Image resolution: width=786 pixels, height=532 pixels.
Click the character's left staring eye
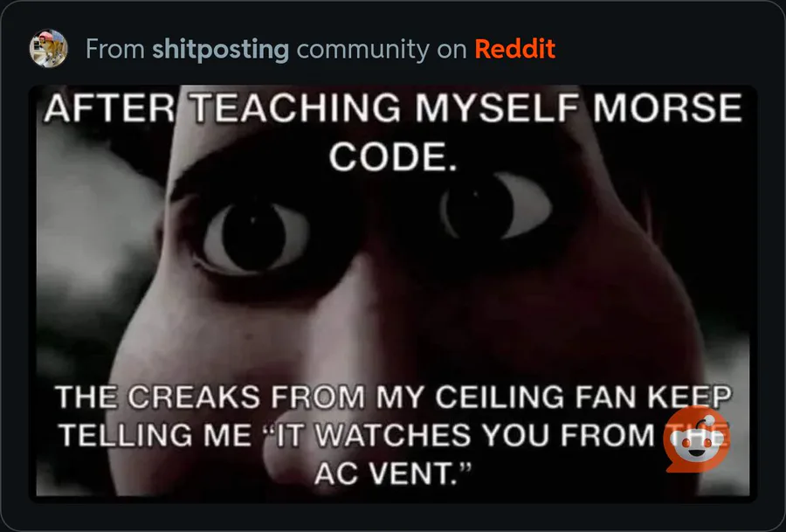pos(256,236)
